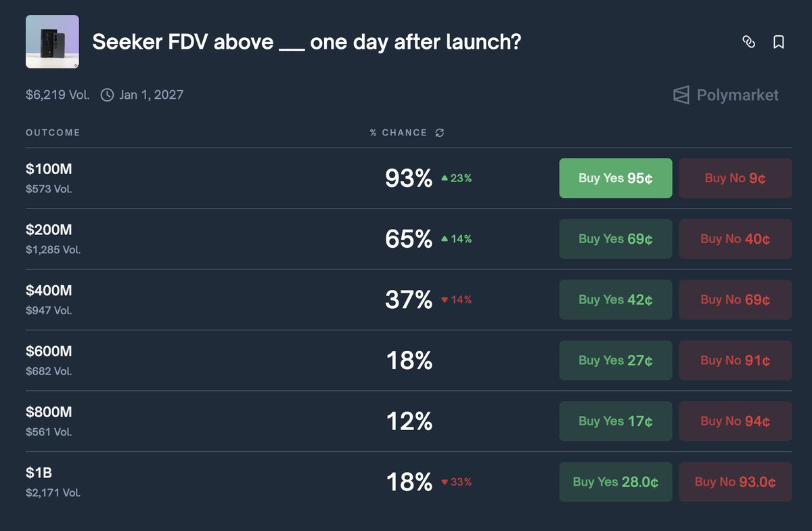
Task: Buy No at 94¢ for $800M
Action: tap(735, 421)
